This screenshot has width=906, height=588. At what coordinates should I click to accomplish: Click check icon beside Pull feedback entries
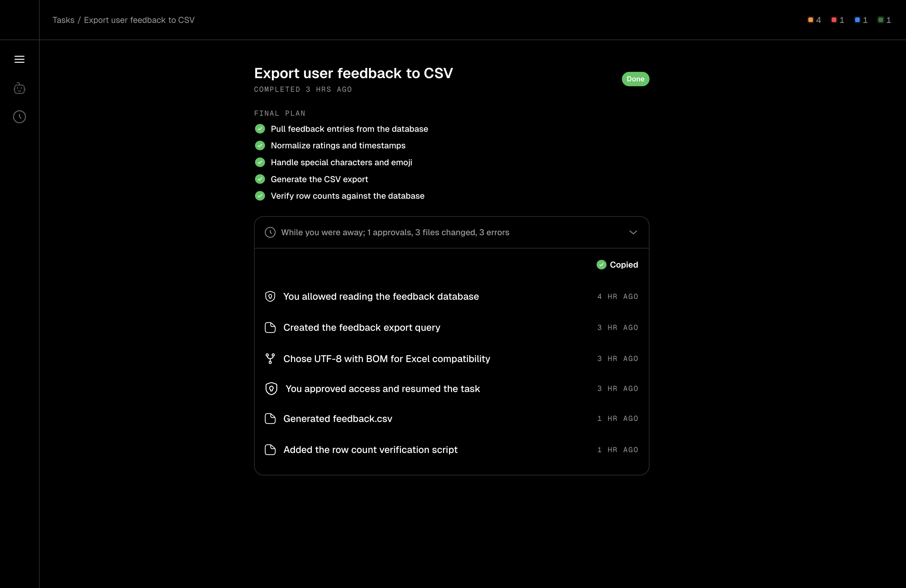[260, 129]
